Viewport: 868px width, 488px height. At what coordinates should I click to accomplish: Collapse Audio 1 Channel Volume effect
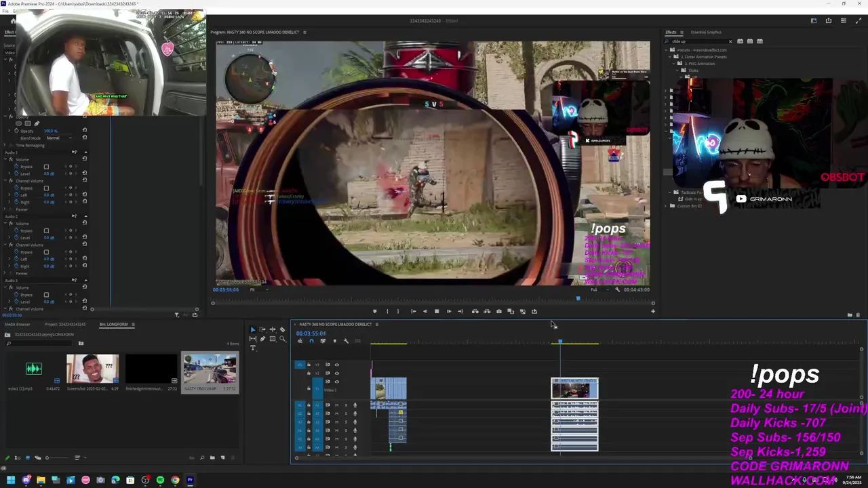coord(5,181)
